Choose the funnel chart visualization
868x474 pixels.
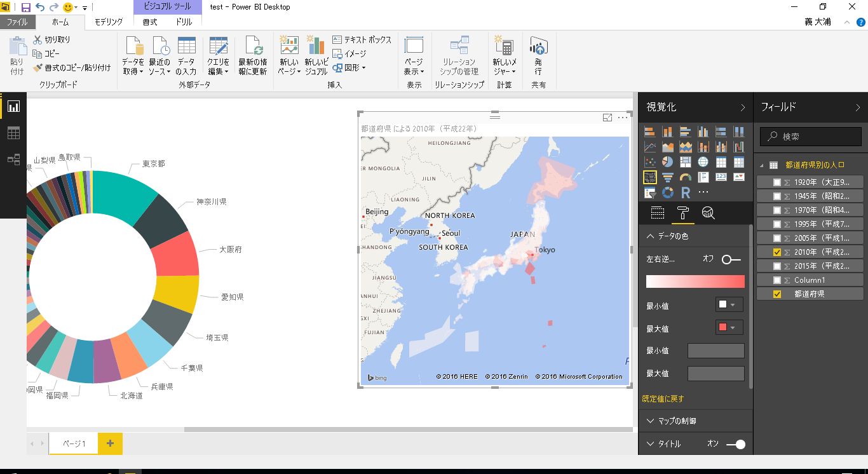click(668, 177)
